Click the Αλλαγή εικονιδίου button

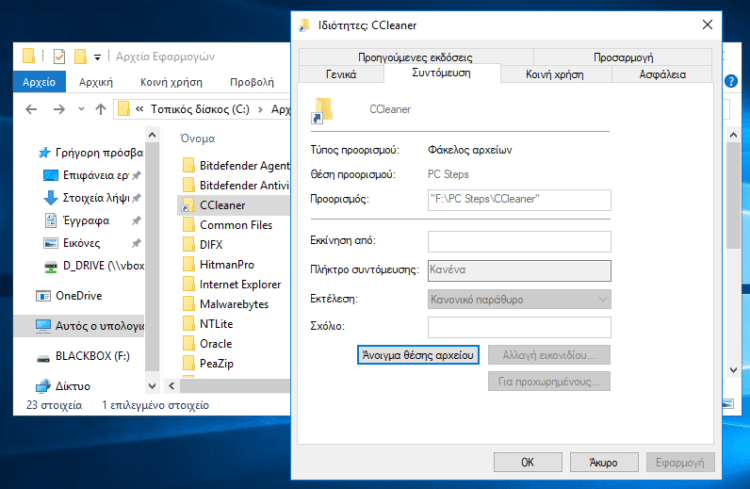pyautogui.click(x=549, y=355)
